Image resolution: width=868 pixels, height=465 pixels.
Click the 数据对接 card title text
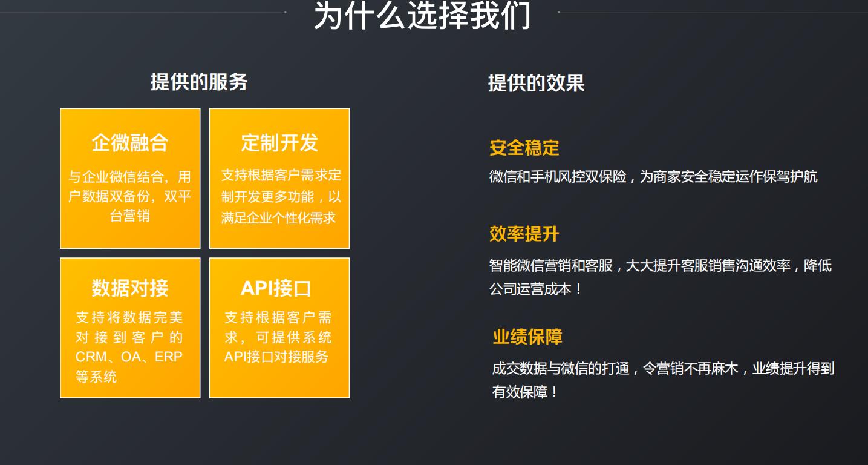(x=129, y=288)
